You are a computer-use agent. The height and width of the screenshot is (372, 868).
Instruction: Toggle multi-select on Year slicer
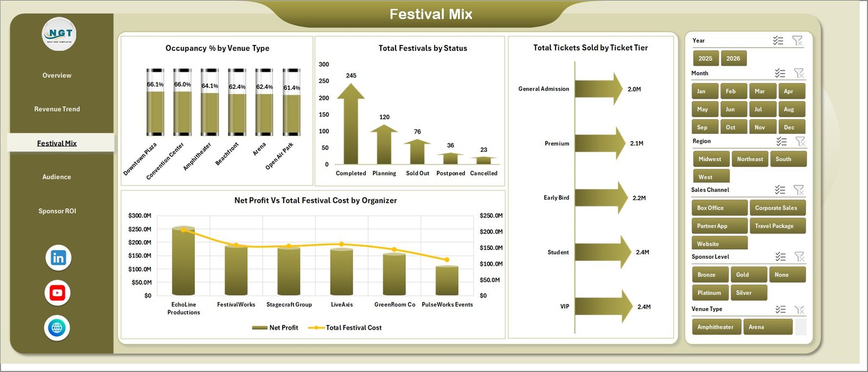pos(778,41)
